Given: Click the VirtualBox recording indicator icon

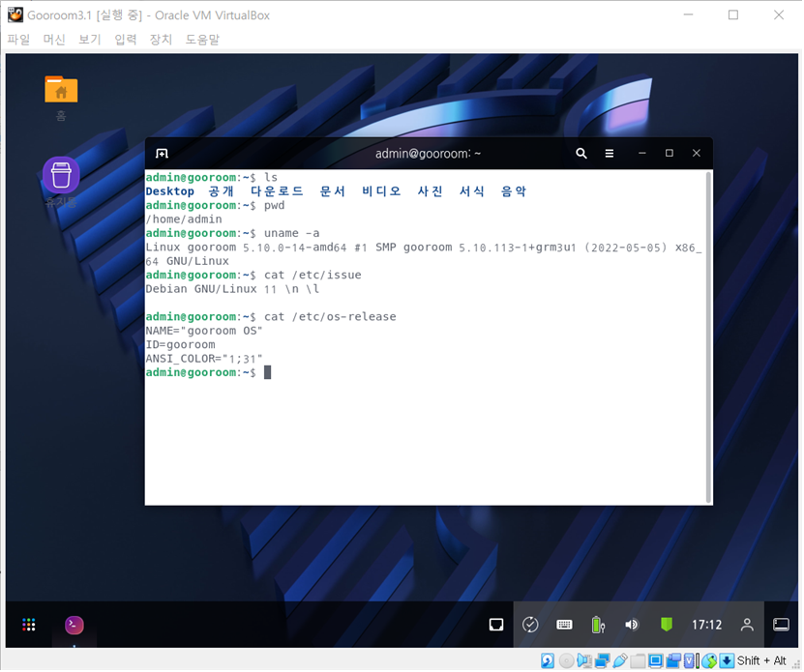Looking at the screenshot, I should coord(673,661).
